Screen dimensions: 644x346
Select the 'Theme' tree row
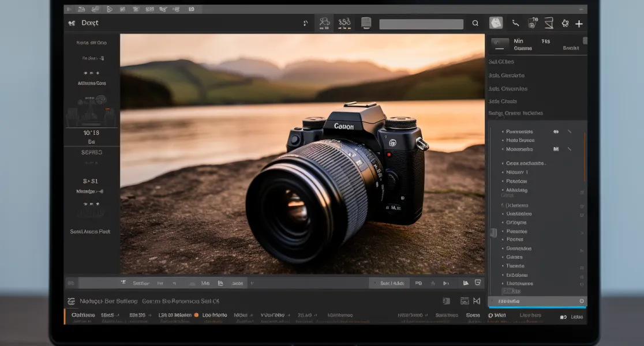click(x=515, y=266)
